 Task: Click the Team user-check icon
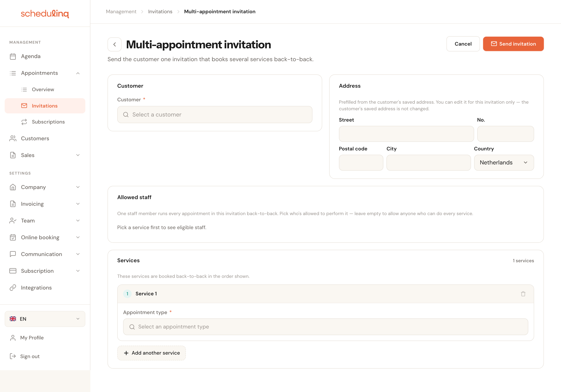13,221
